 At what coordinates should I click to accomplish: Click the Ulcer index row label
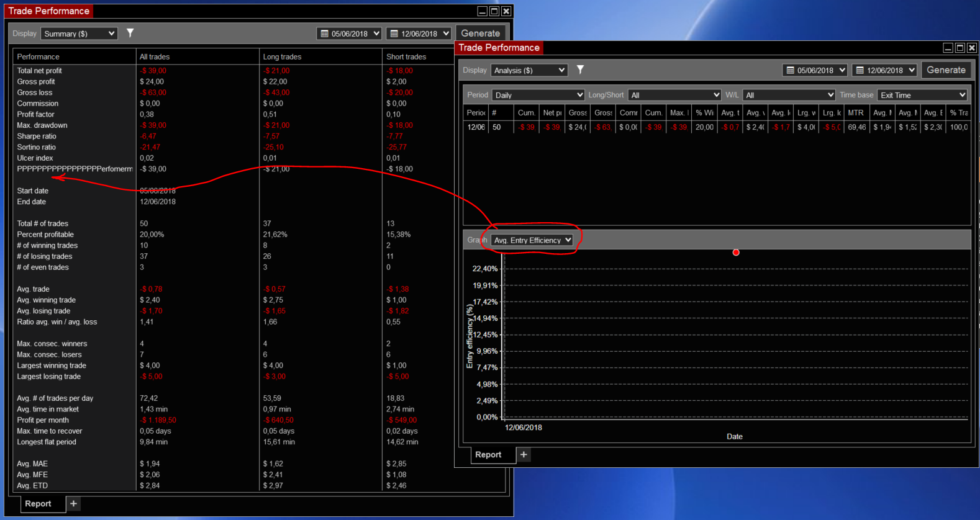coord(35,158)
